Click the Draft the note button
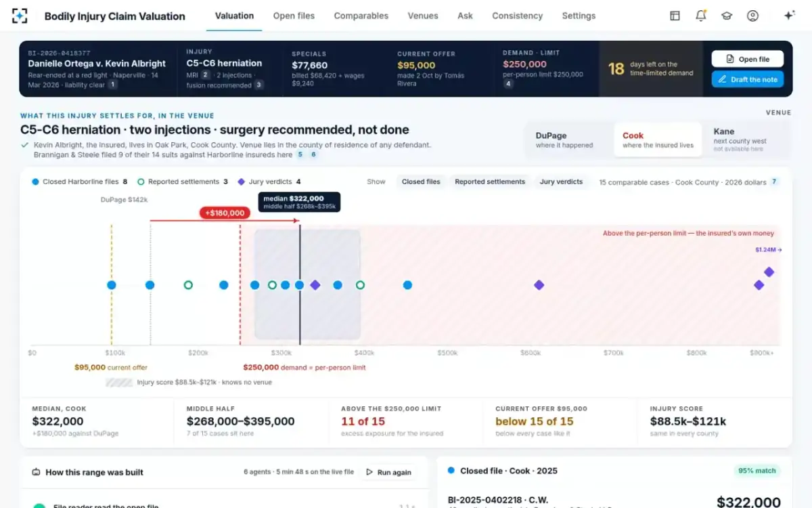Image resolution: width=812 pixels, height=508 pixels. (x=747, y=79)
